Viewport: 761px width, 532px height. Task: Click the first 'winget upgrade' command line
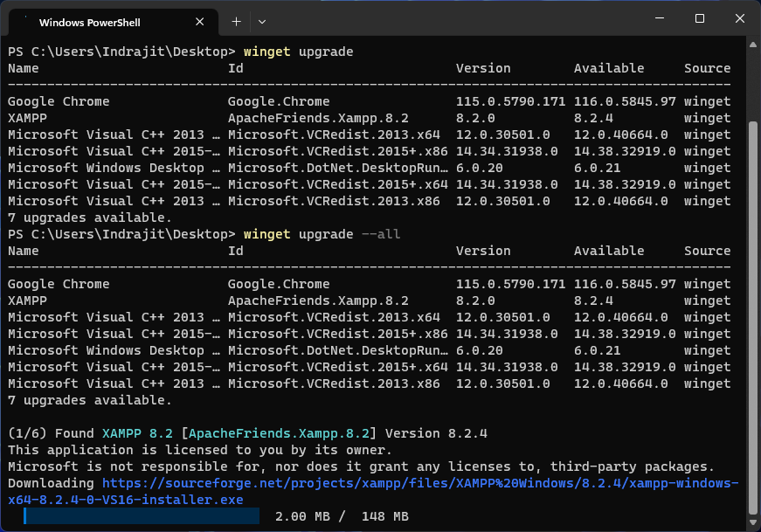298,52
